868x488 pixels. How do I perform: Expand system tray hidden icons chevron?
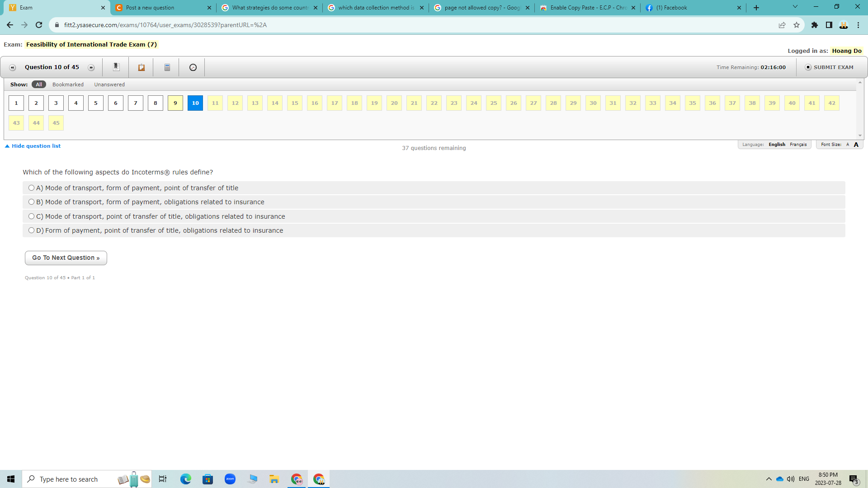click(769, 479)
